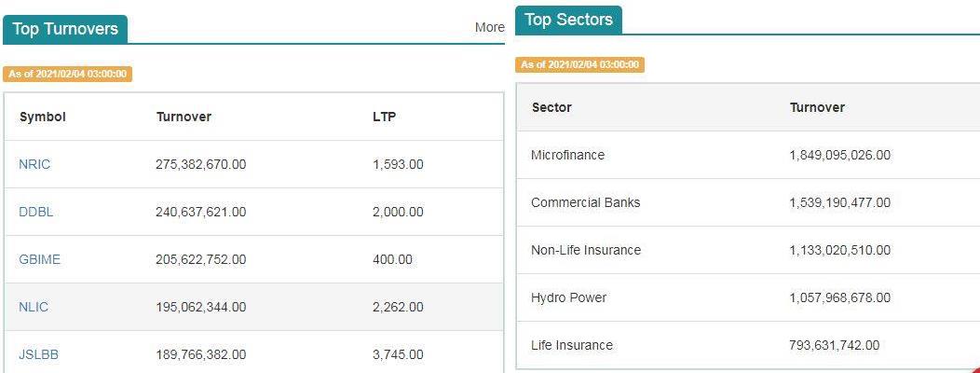Click Turnover header in Top Sectors table
The width and height of the screenshot is (980, 373).
817,107
